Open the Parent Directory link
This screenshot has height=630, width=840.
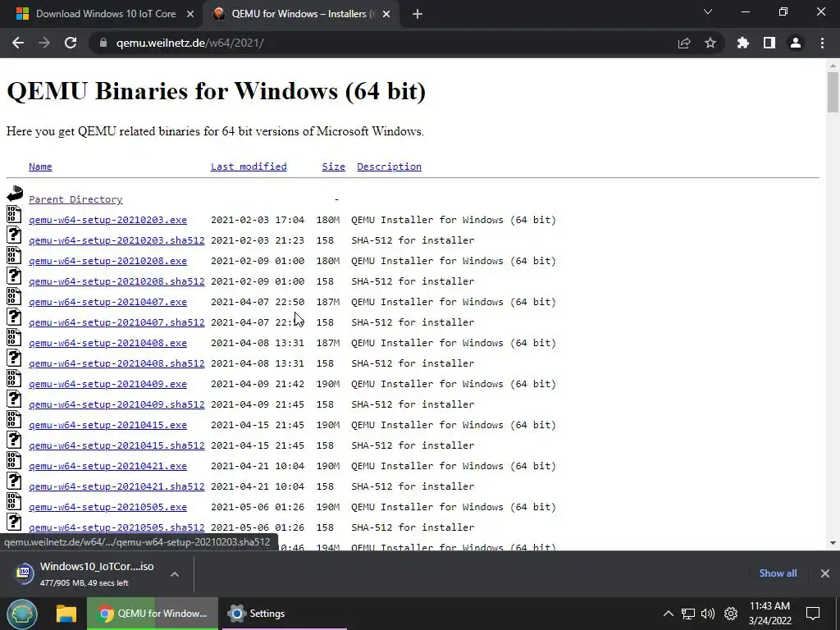(75, 199)
